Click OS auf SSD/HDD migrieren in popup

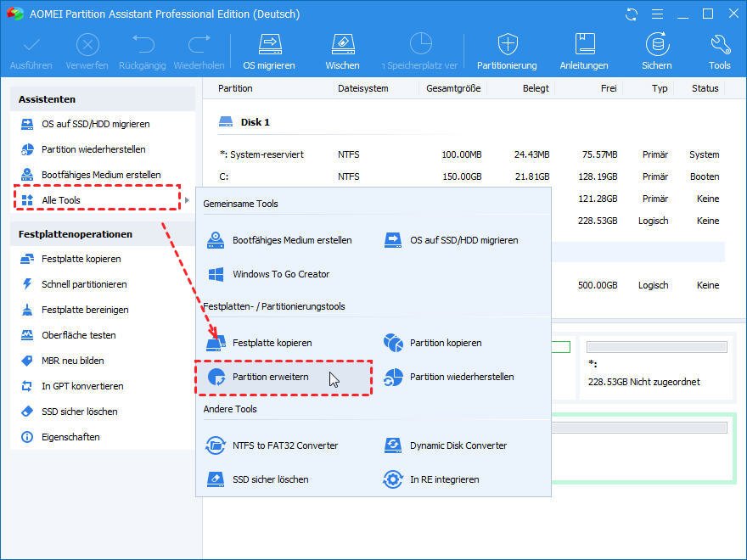pos(451,240)
